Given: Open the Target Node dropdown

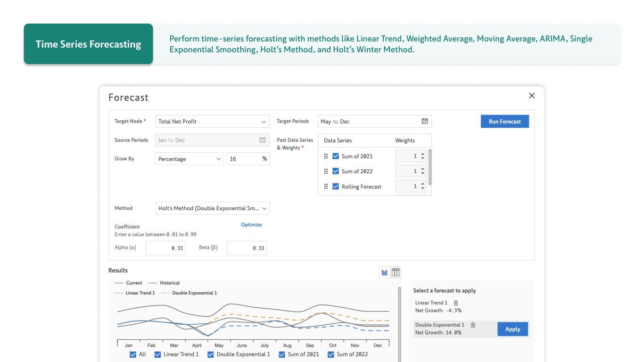Looking at the screenshot, I should 213,122.
